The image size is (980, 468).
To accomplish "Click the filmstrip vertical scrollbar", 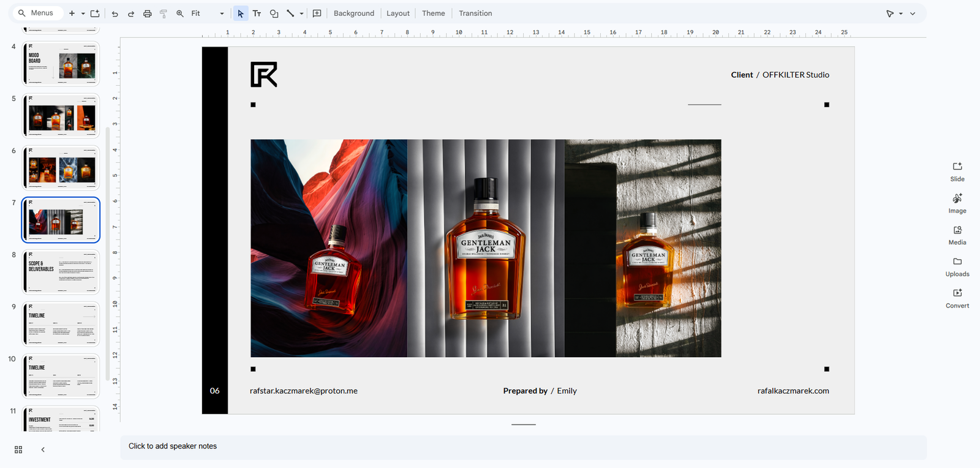I will 108,254.
